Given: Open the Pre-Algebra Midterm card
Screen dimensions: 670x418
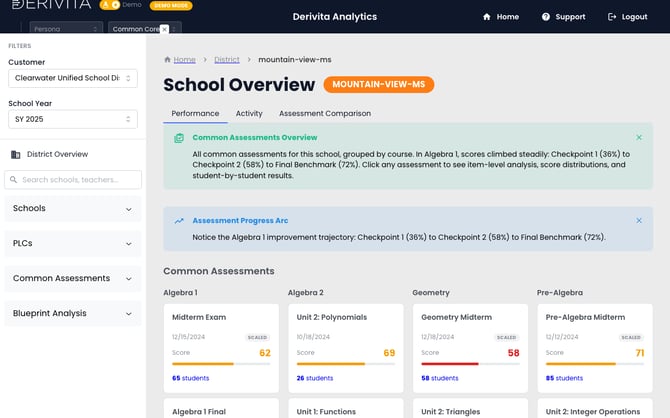Looking at the screenshot, I should click(x=595, y=348).
